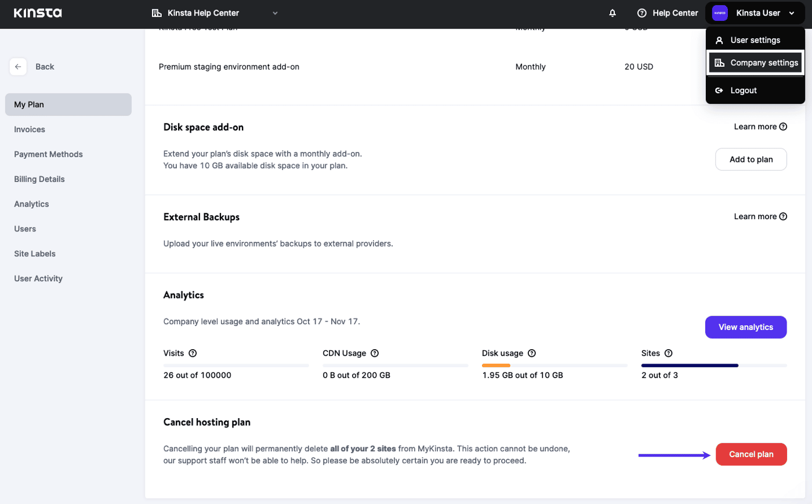Click the company building icon in header
812x504 pixels.
[x=157, y=13]
